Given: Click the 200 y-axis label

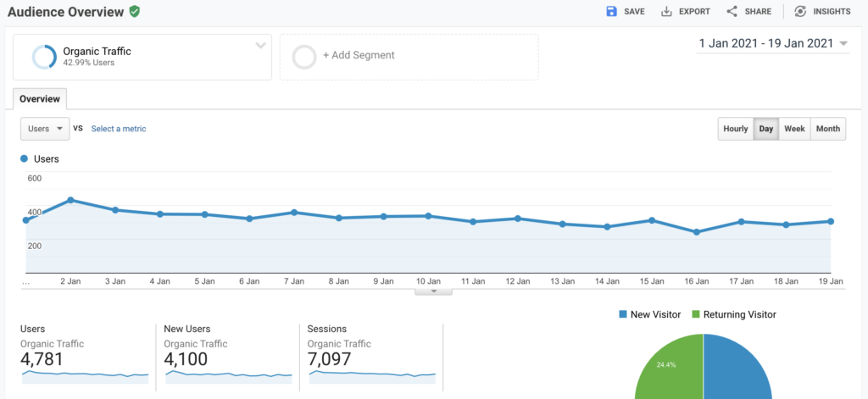Looking at the screenshot, I should coord(34,246).
